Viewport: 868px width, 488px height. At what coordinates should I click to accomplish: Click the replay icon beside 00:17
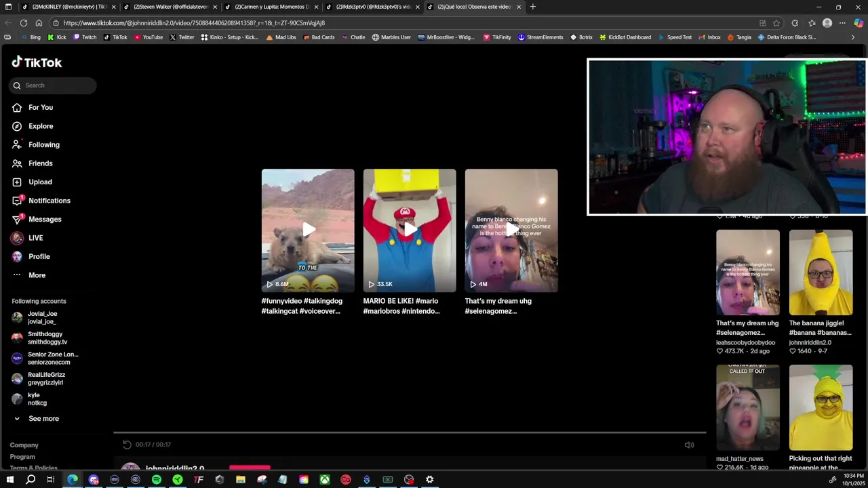[x=127, y=445]
